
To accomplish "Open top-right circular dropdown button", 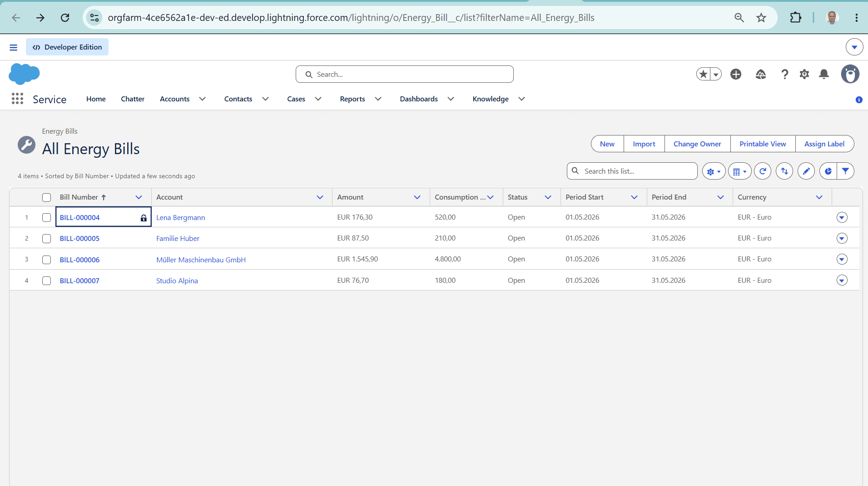I will tap(854, 47).
